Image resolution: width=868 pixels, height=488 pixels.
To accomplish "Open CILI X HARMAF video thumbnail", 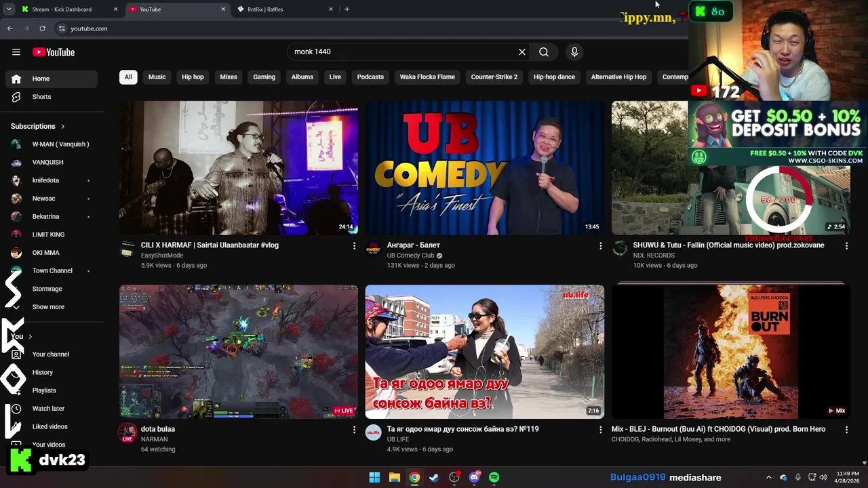I will pyautogui.click(x=239, y=167).
